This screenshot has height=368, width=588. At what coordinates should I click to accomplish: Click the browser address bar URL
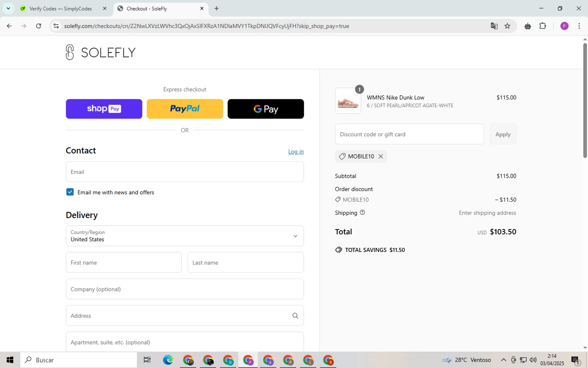(207, 26)
